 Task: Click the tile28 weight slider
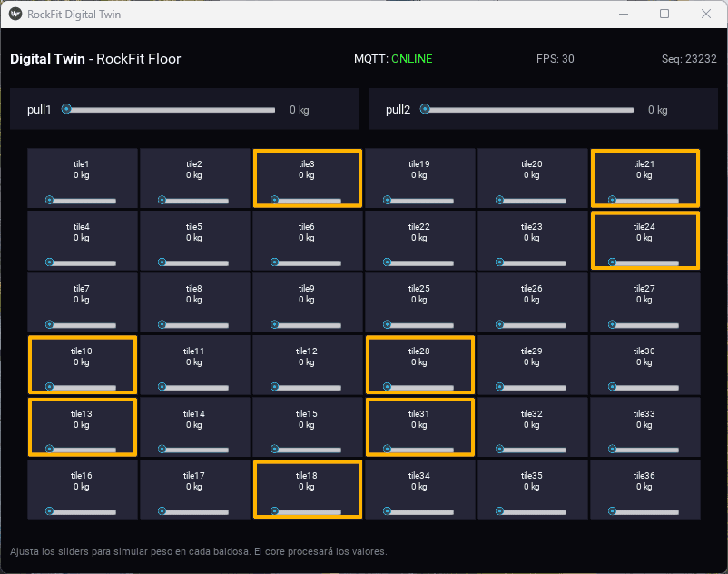click(x=418, y=387)
